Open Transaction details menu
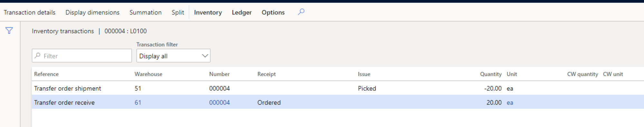Screen dimensions: 644x127 30,12
